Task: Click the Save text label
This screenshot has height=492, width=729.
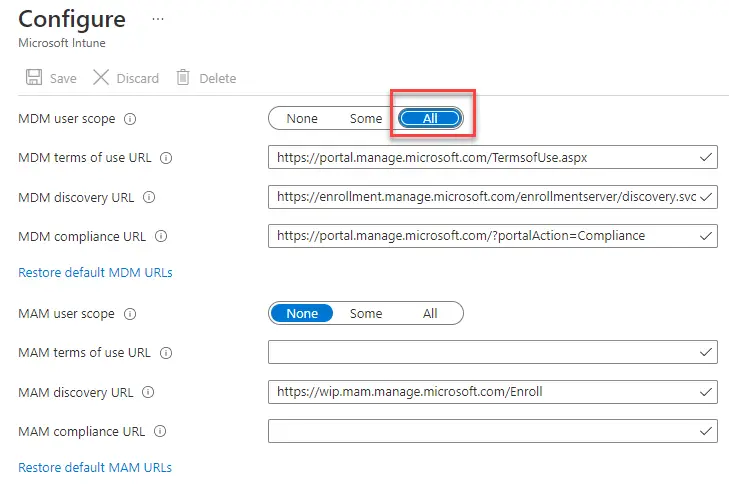Action: [63, 78]
